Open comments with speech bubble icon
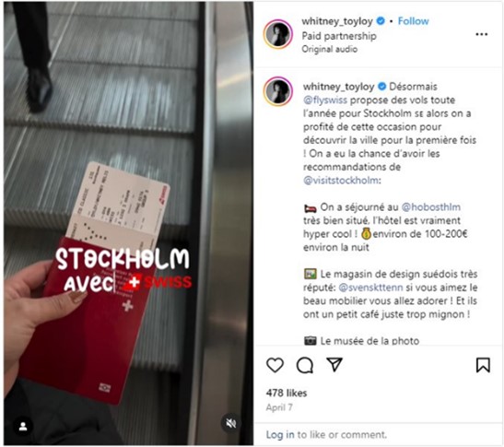This screenshot has height=447, width=504. tap(305, 365)
